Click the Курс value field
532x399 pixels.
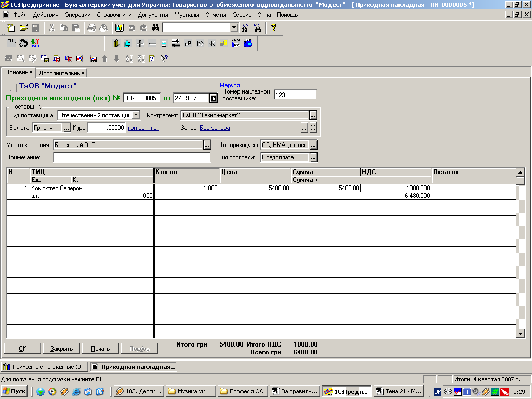click(107, 128)
